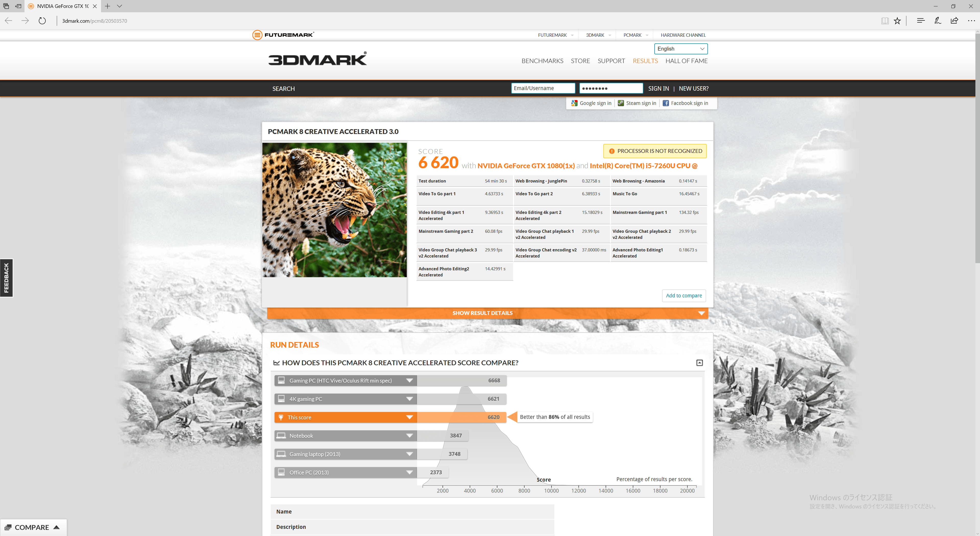Screen dimensions: 980x536
Task: Open BENCHMARKS menu
Action: [542, 61]
